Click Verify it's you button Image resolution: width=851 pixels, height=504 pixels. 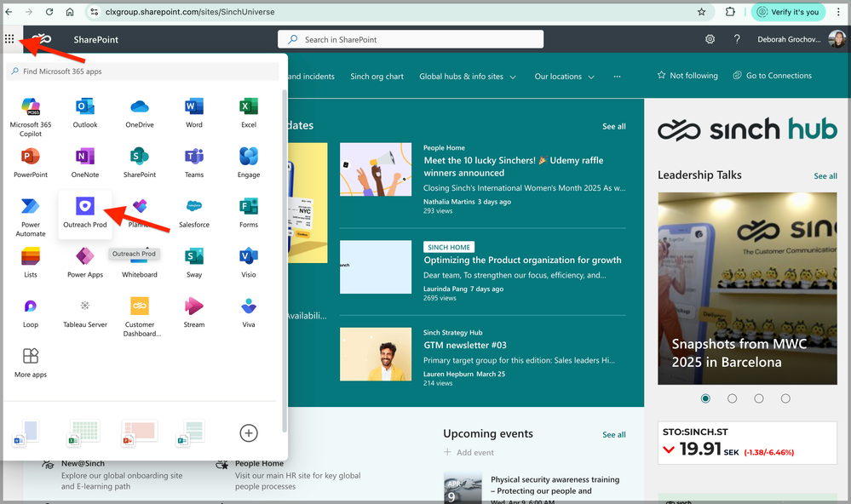coord(788,12)
